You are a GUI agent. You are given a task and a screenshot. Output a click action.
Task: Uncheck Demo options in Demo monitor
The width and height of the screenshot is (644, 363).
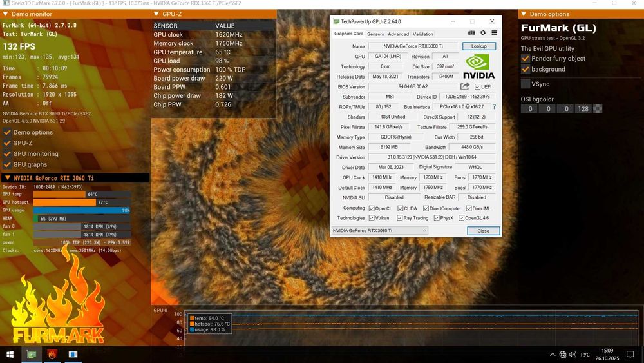tap(7, 132)
